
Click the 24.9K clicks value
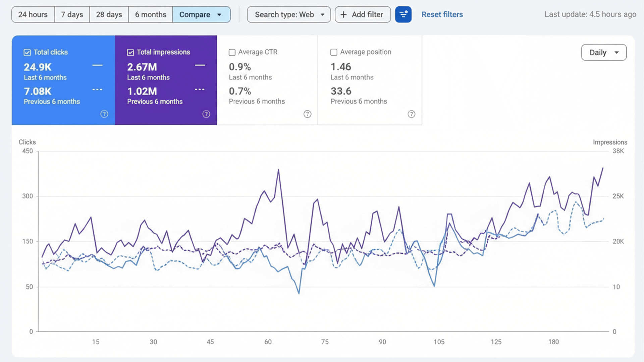[38, 67]
